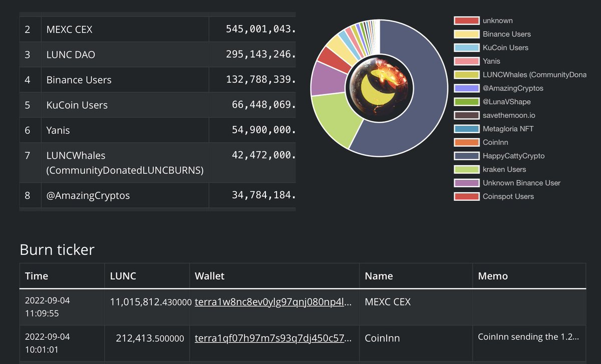The width and height of the screenshot is (601, 364).
Task: Click amount 34,784,184. in ranking table
Action: pyautogui.click(x=263, y=195)
